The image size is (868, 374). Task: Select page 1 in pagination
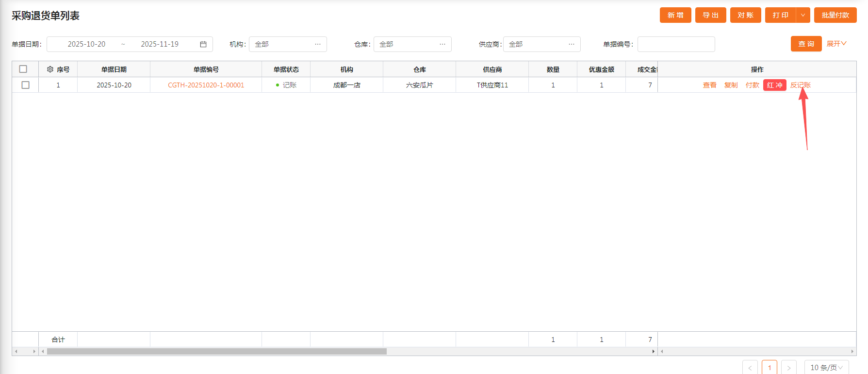(x=770, y=367)
